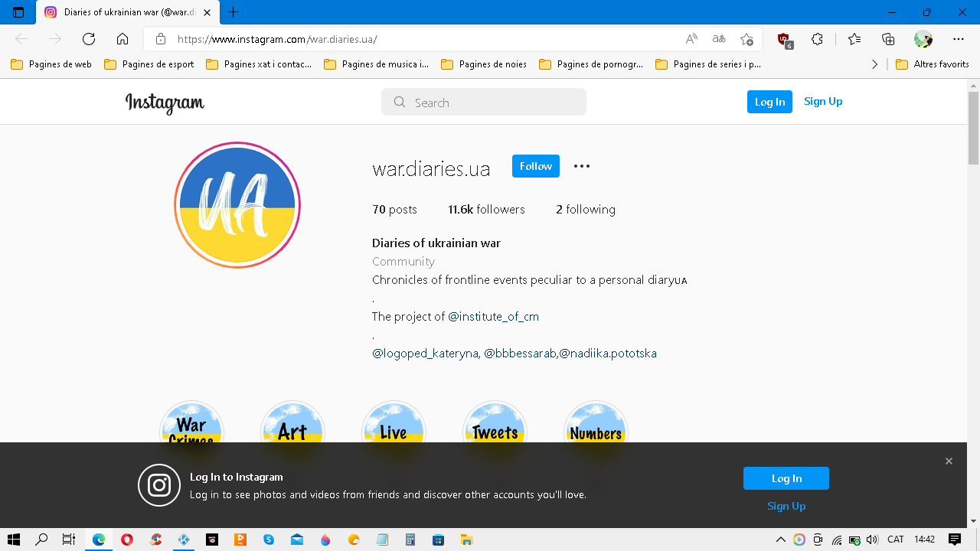This screenshot has width=980, height=551.
Task: Open the tab actions menu icon
Action: [x=18, y=12]
